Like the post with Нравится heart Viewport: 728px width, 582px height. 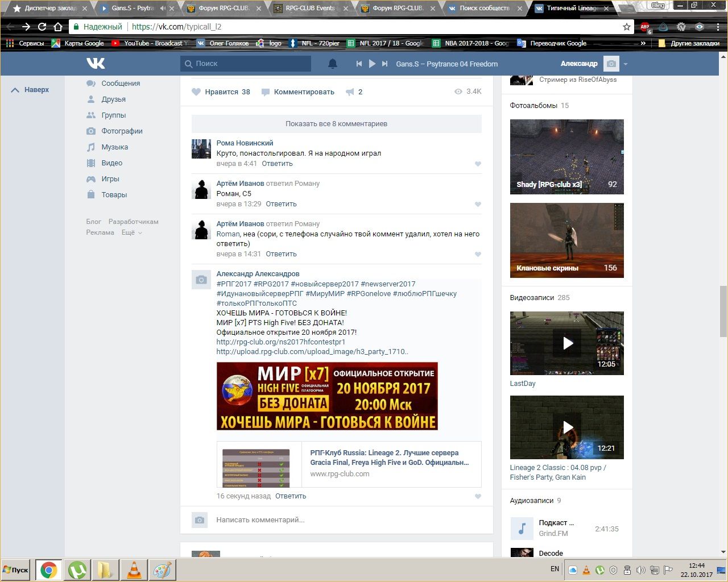click(196, 92)
